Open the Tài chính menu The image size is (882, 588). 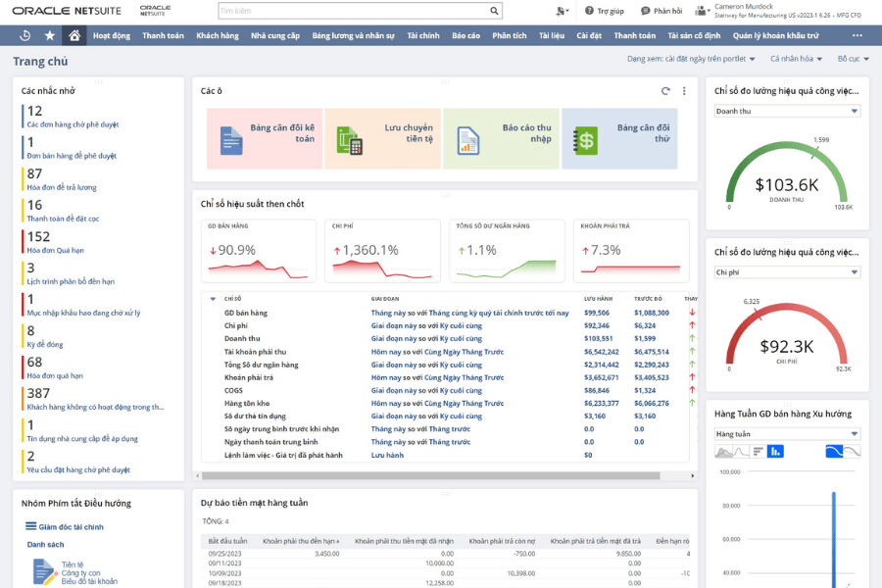[423, 35]
